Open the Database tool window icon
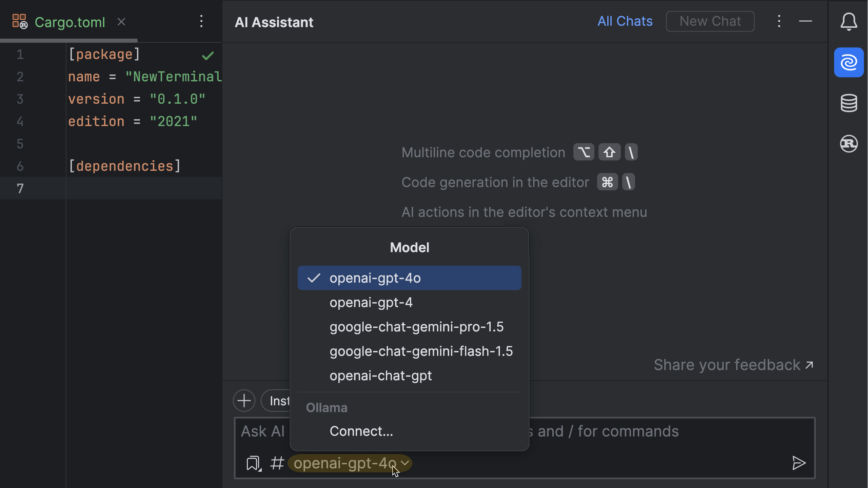The width and height of the screenshot is (868, 488). pos(849,103)
